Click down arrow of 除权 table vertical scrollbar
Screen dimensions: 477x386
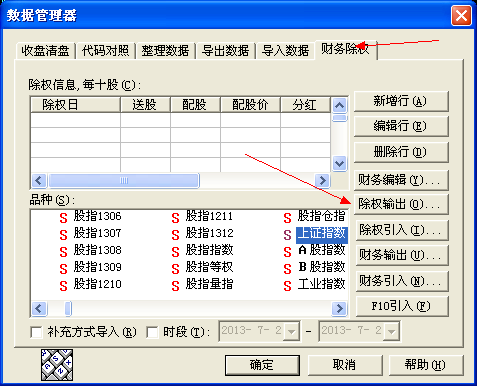click(x=340, y=164)
